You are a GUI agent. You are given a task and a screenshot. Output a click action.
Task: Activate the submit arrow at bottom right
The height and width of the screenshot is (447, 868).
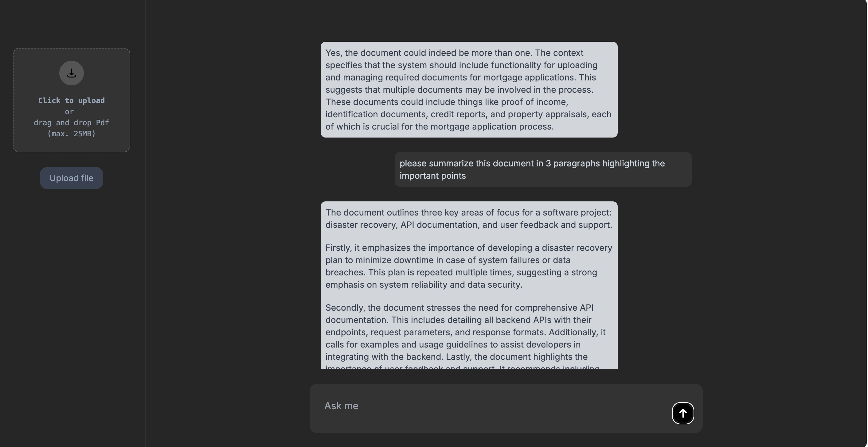click(x=683, y=413)
